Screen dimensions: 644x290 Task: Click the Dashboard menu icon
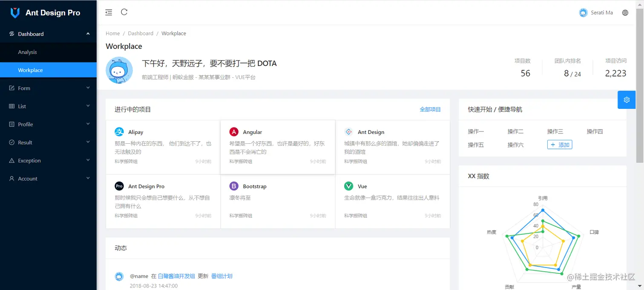(x=12, y=34)
